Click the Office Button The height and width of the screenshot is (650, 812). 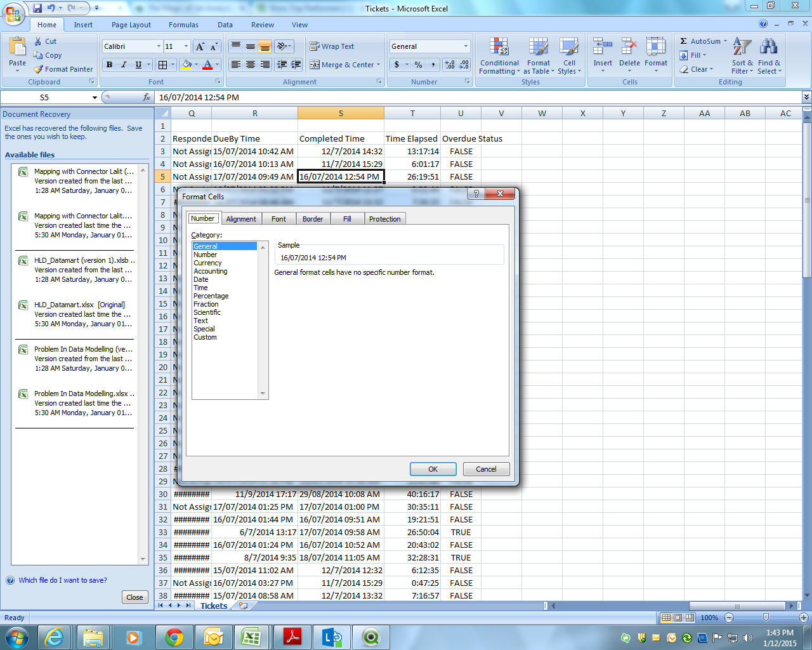point(13,13)
